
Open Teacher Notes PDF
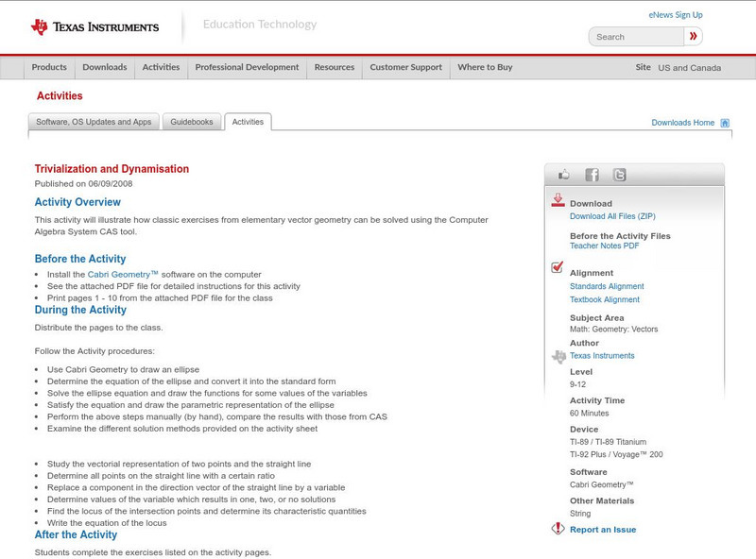604,246
